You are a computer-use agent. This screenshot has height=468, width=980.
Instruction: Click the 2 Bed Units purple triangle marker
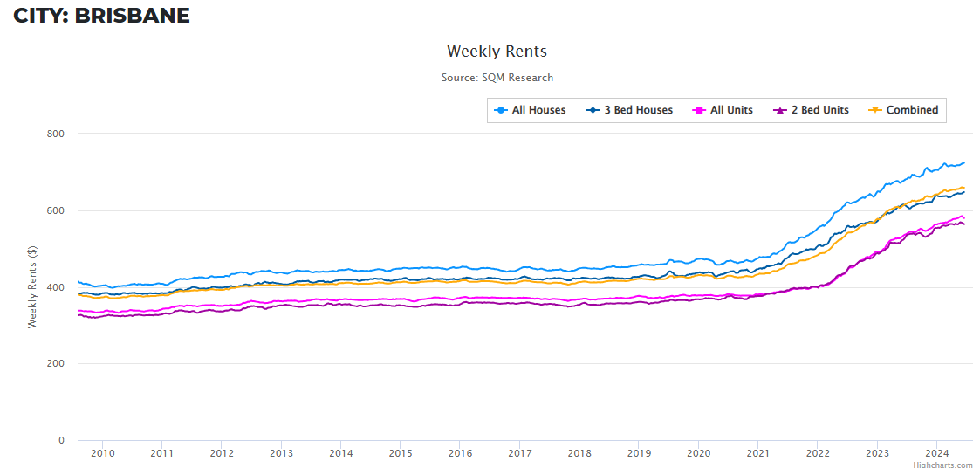(x=779, y=111)
